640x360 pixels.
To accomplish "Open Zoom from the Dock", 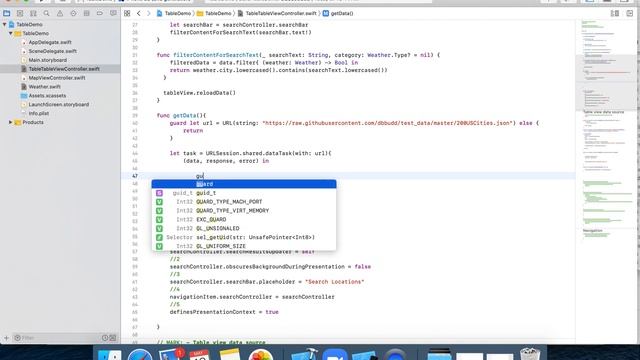I will [x=334, y=355].
